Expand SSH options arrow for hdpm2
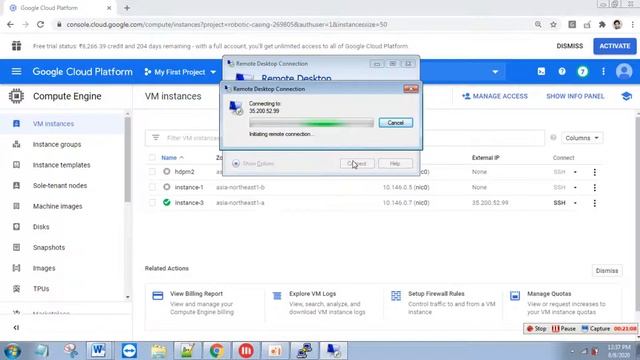This screenshot has height=360, width=640. [575, 172]
